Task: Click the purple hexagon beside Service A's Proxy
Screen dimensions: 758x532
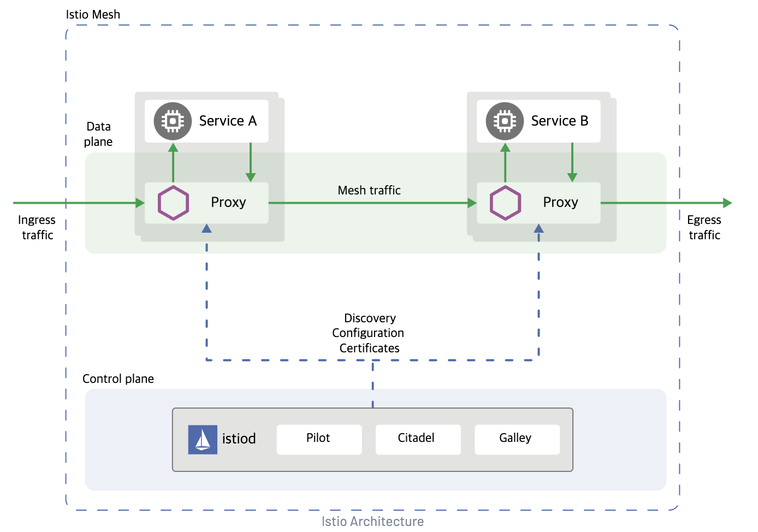Action: tap(174, 203)
